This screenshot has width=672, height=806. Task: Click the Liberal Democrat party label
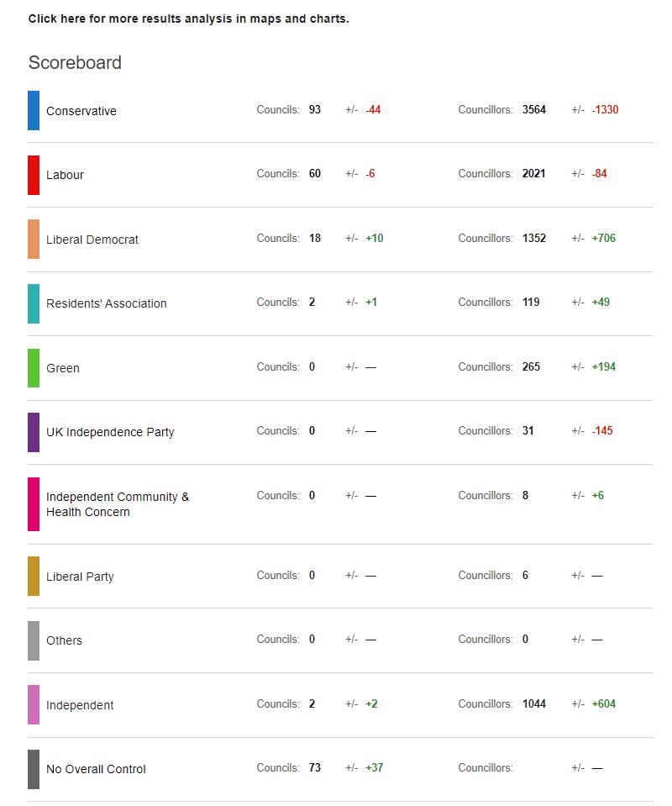[92, 240]
